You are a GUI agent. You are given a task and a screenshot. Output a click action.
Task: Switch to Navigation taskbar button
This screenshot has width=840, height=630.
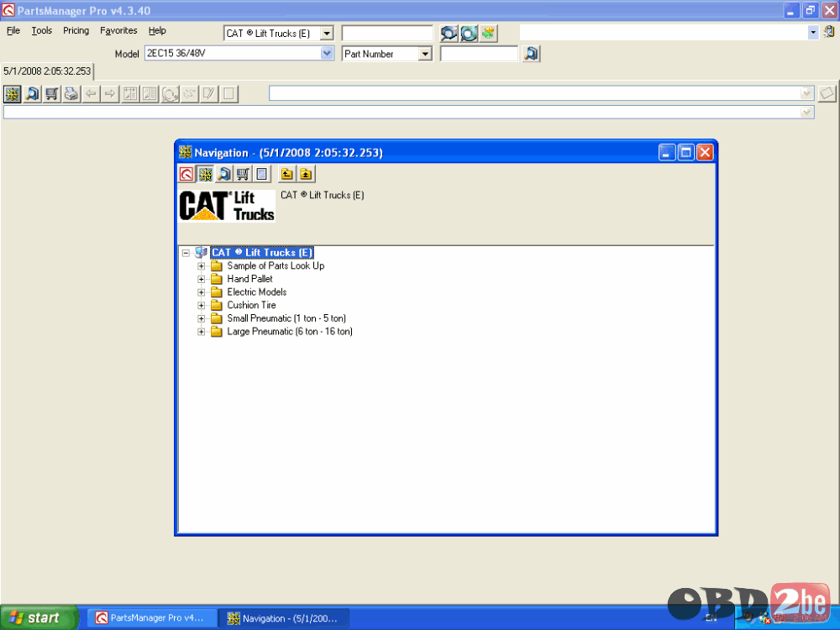[285, 618]
